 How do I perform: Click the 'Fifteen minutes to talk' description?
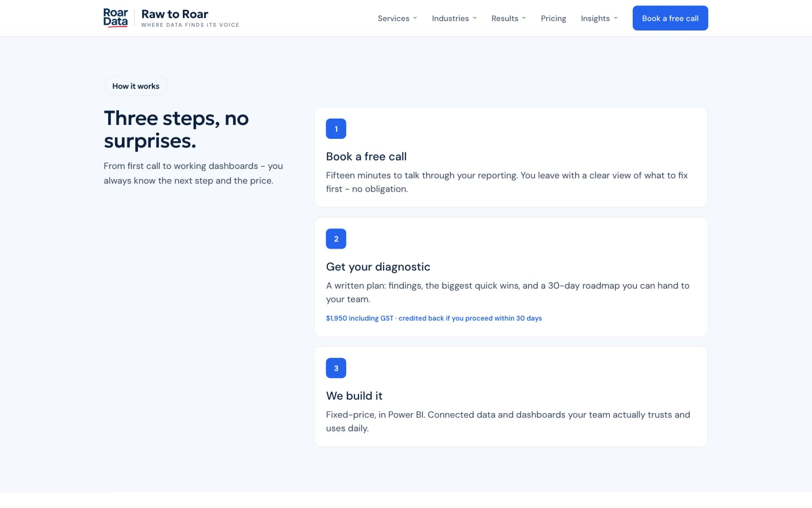tap(507, 182)
